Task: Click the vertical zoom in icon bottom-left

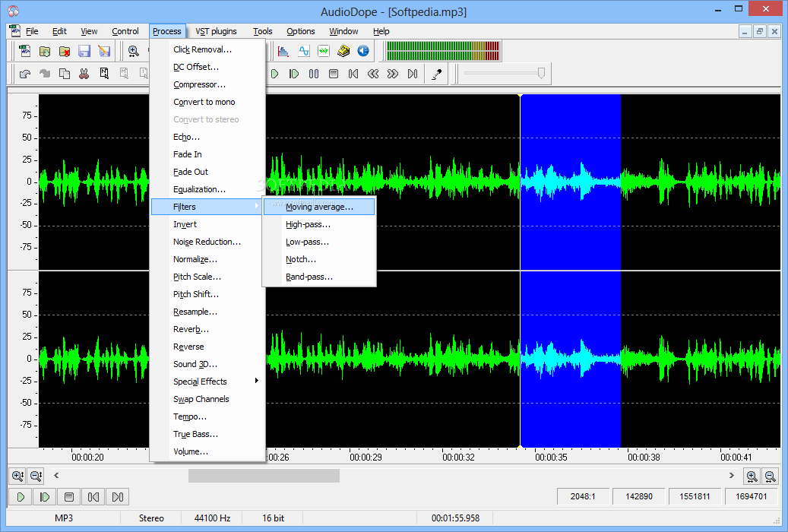Action: click(17, 476)
